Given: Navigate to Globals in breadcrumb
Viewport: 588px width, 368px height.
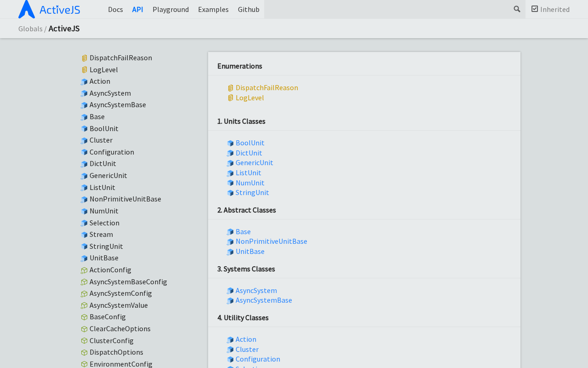Looking at the screenshot, I should tap(30, 29).
